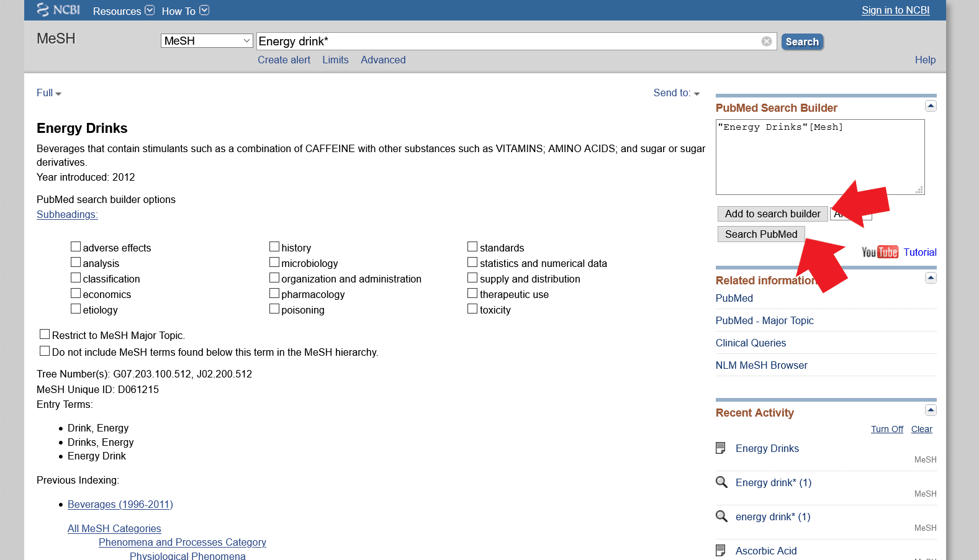Image resolution: width=979 pixels, height=560 pixels.
Task: Check the microbiology subheading
Action: click(x=274, y=262)
